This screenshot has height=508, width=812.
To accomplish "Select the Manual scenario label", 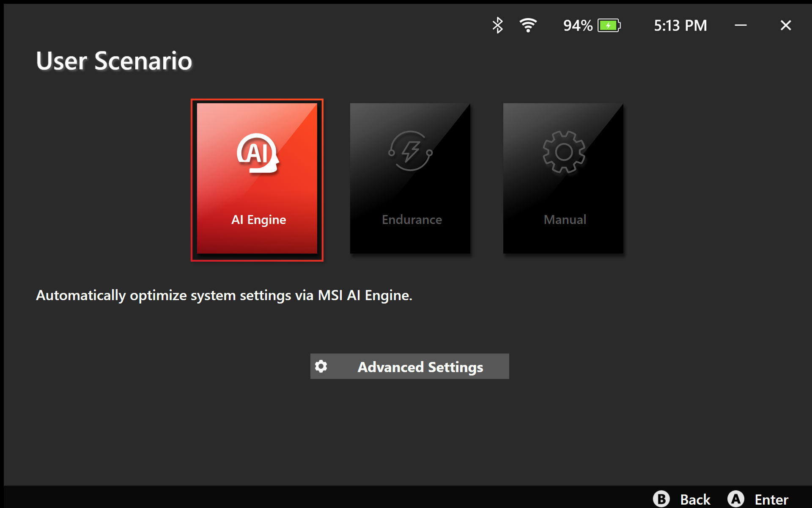I will (565, 220).
